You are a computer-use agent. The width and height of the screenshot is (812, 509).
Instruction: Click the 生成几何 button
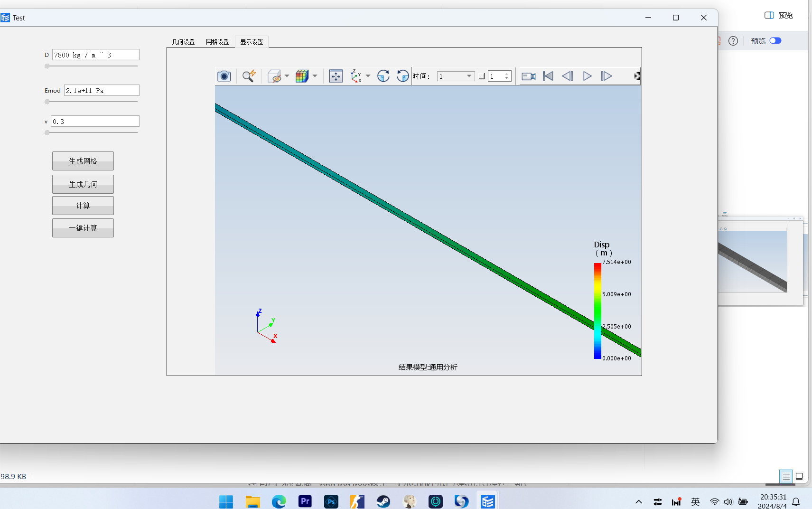[x=83, y=184]
